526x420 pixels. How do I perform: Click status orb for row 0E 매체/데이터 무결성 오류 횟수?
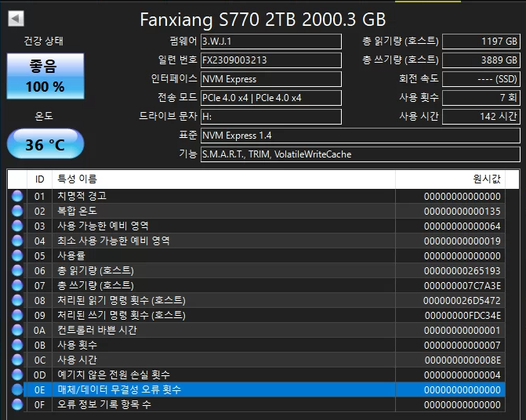17,390
